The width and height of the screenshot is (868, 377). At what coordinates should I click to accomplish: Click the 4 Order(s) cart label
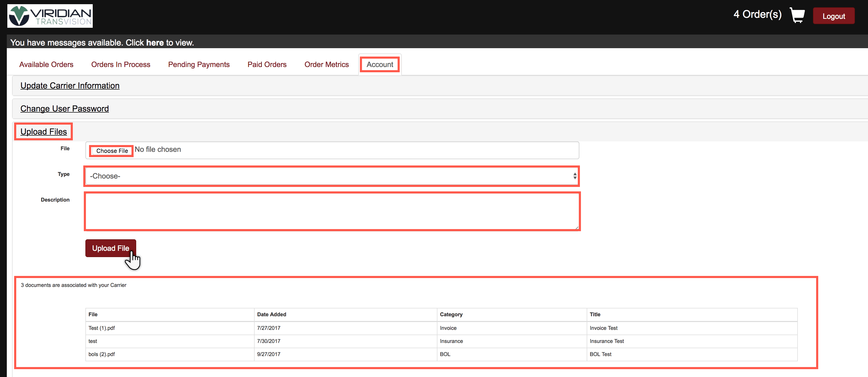click(757, 14)
